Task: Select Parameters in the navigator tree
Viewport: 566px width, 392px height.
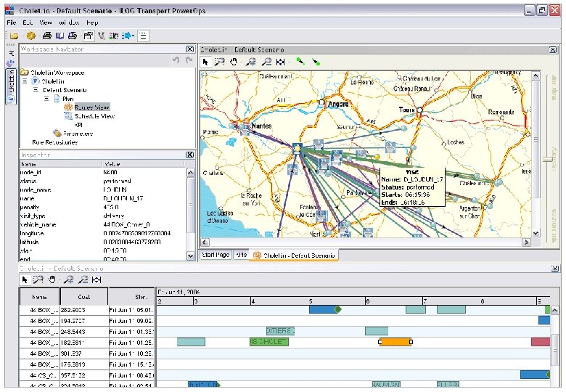Action: coord(78,134)
